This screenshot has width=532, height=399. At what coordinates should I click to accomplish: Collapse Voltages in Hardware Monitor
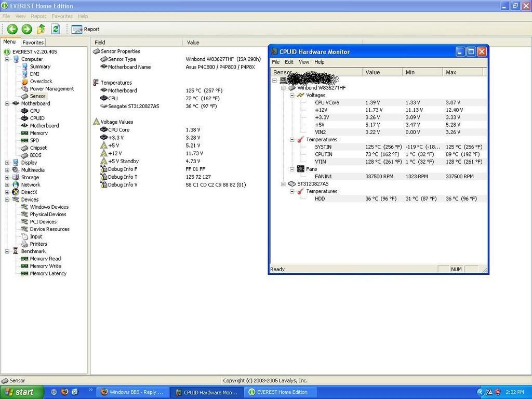[x=292, y=96]
